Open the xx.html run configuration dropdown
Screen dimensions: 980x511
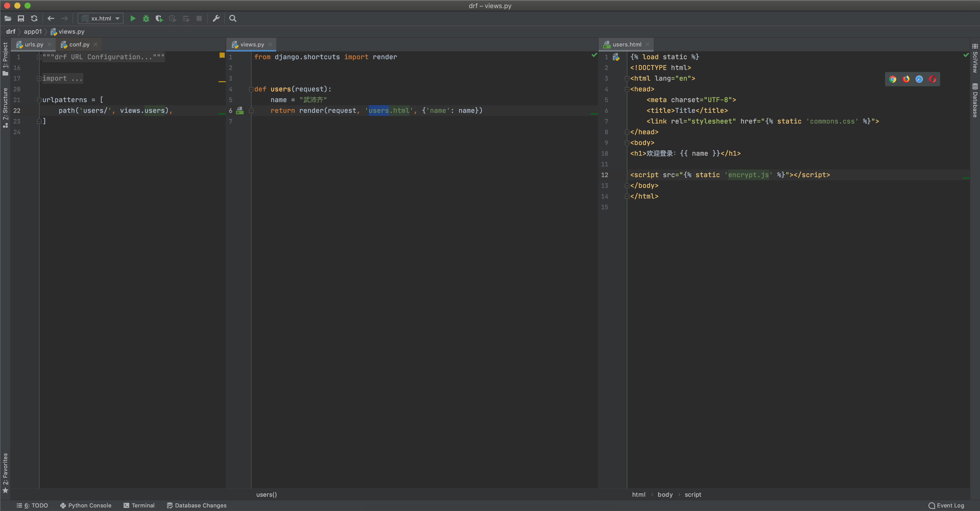click(x=101, y=18)
